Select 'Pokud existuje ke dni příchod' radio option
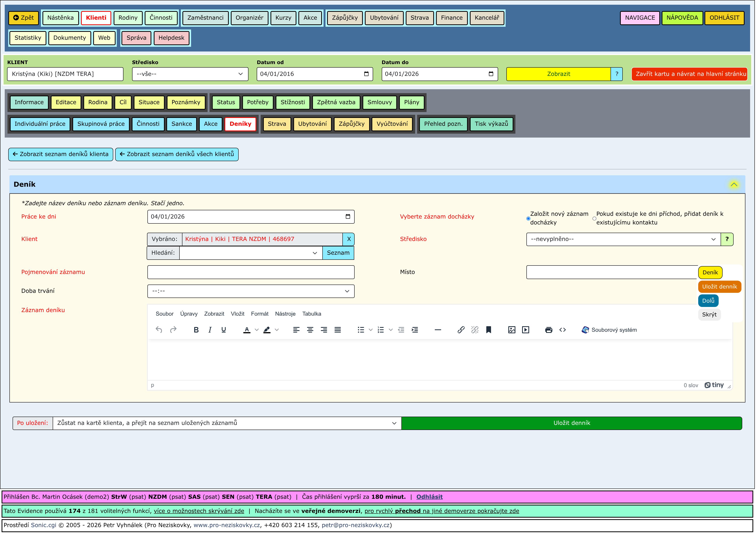 [594, 219]
